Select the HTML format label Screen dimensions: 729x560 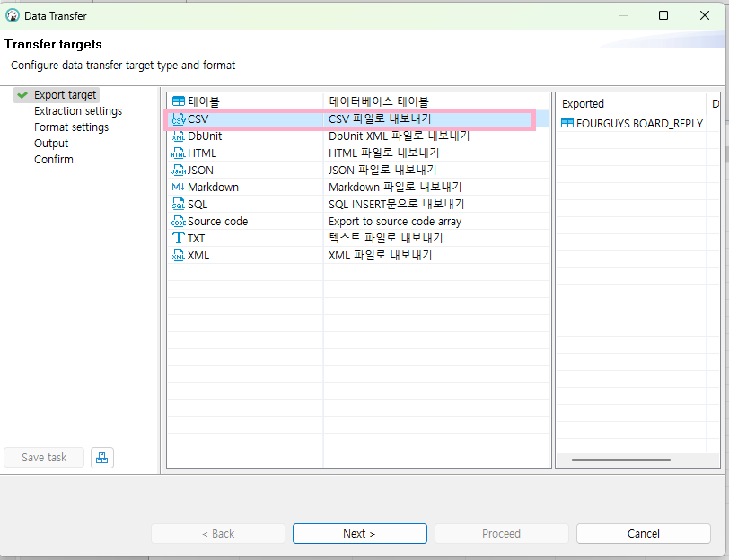[202, 153]
